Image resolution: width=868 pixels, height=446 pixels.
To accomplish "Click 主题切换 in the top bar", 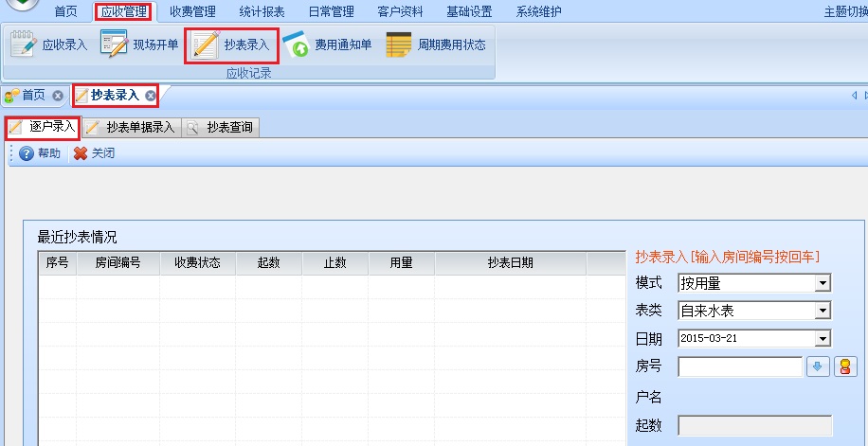I will pyautogui.click(x=845, y=12).
